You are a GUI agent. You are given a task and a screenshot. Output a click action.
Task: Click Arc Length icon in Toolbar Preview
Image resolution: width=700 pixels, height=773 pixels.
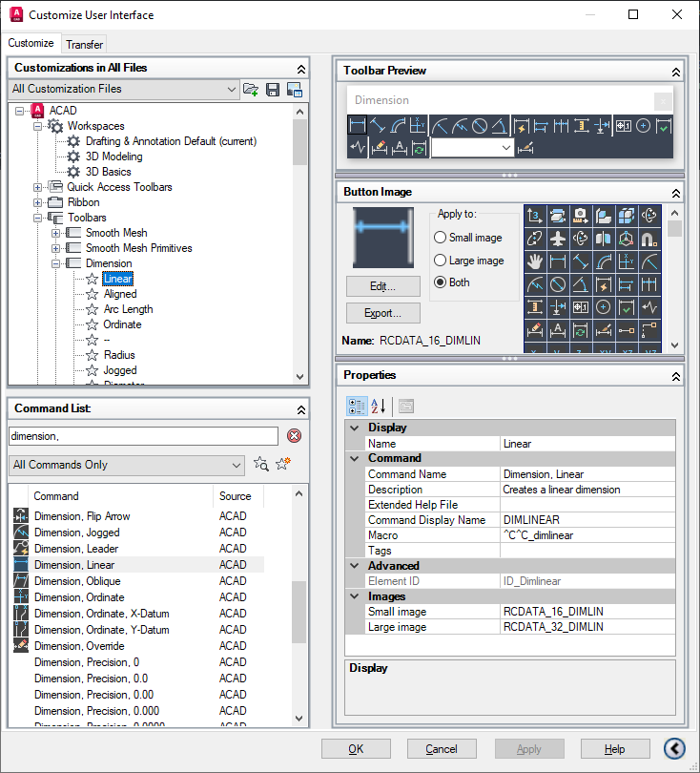point(398,126)
